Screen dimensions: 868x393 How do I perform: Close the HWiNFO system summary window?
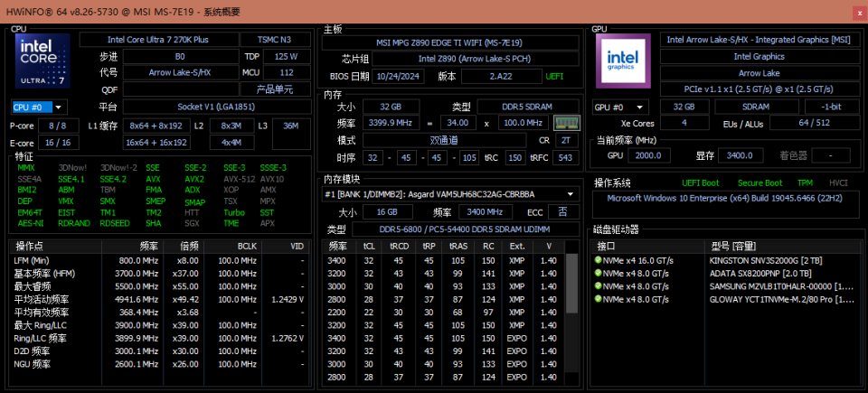(x=860, y=12)
